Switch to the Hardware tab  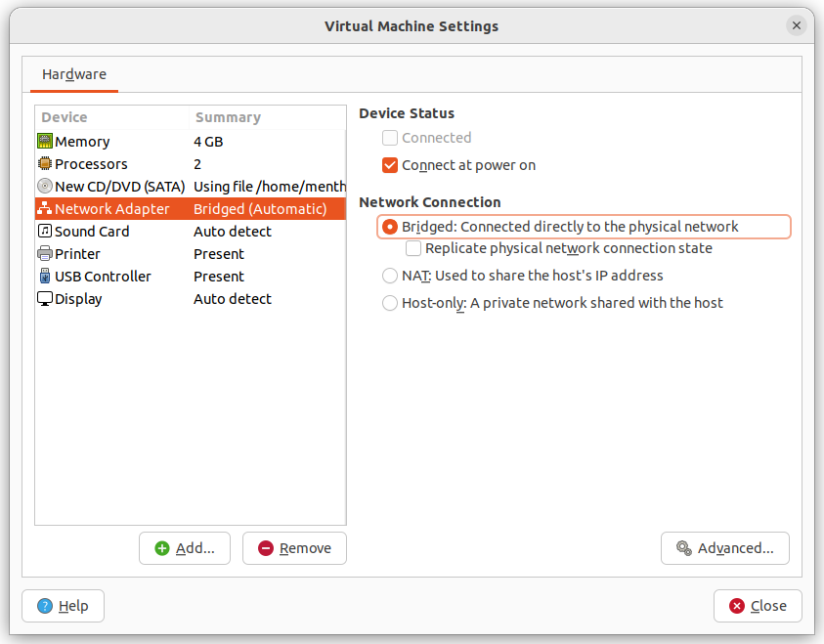(x=73, y=74)
